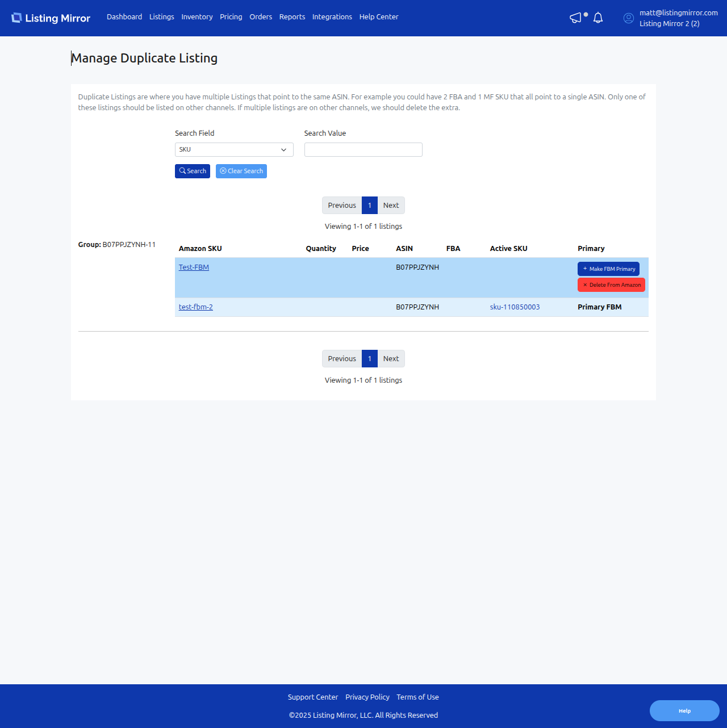Open the Search Field SKU dropdown
The image size is (727, 728).
pyautogui.click(x=234, y=150)
